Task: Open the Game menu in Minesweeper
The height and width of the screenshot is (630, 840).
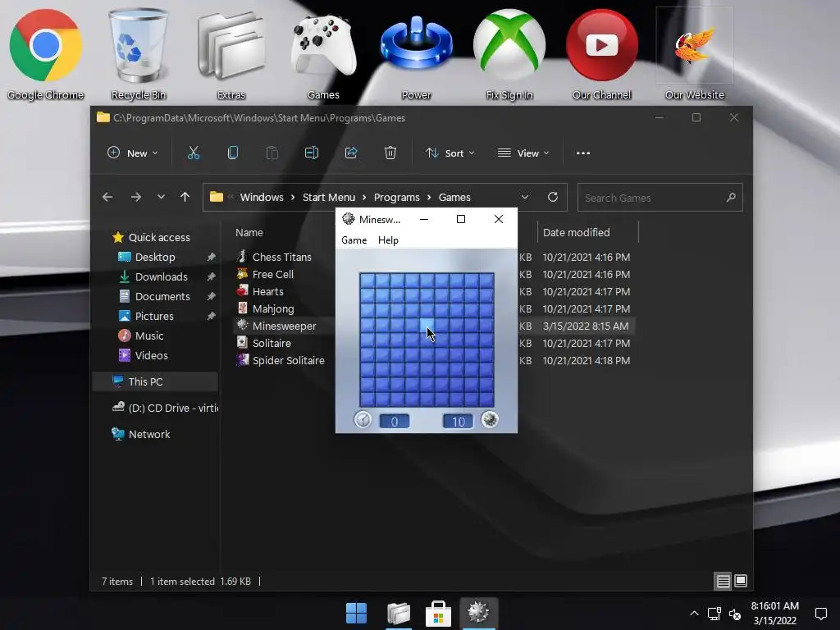Action: pos(354,240)
